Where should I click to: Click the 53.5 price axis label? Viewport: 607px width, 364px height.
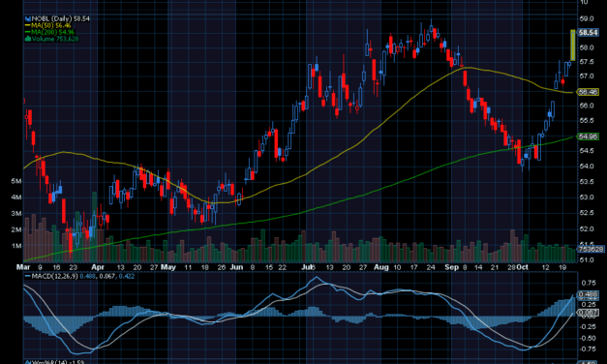(x=586, y=182)
